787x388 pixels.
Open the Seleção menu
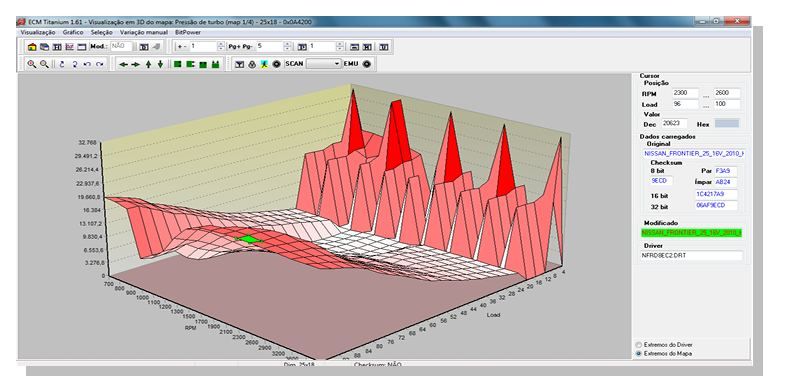pos(102,32)
